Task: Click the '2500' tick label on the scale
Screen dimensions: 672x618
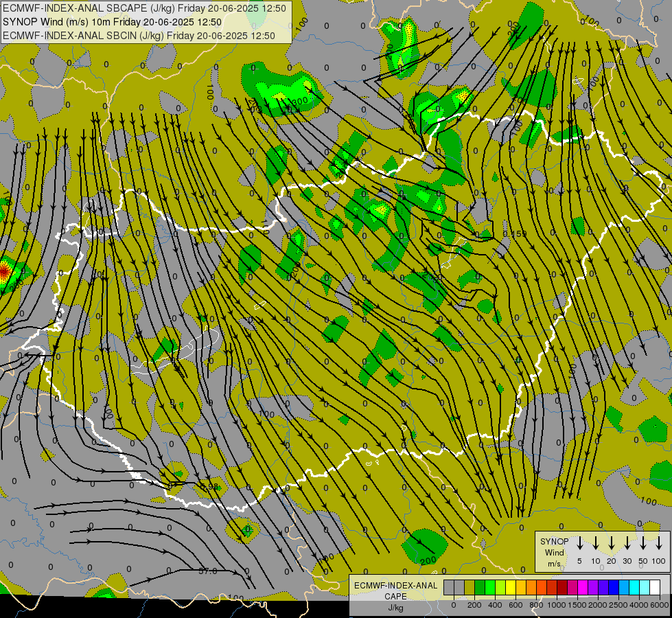Action: (618, 605)
